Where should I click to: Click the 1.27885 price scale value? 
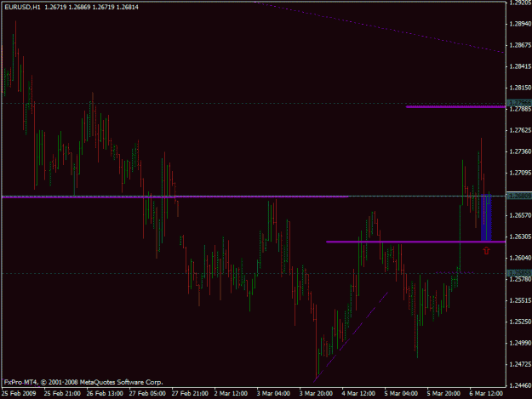[520, 109]
